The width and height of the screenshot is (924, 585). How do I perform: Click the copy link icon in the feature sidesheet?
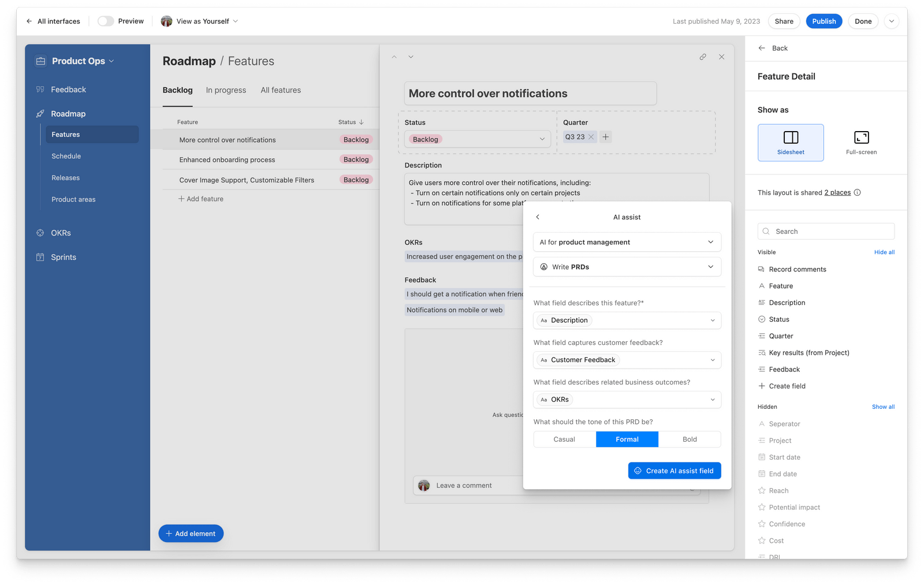(x=703, y=57)
